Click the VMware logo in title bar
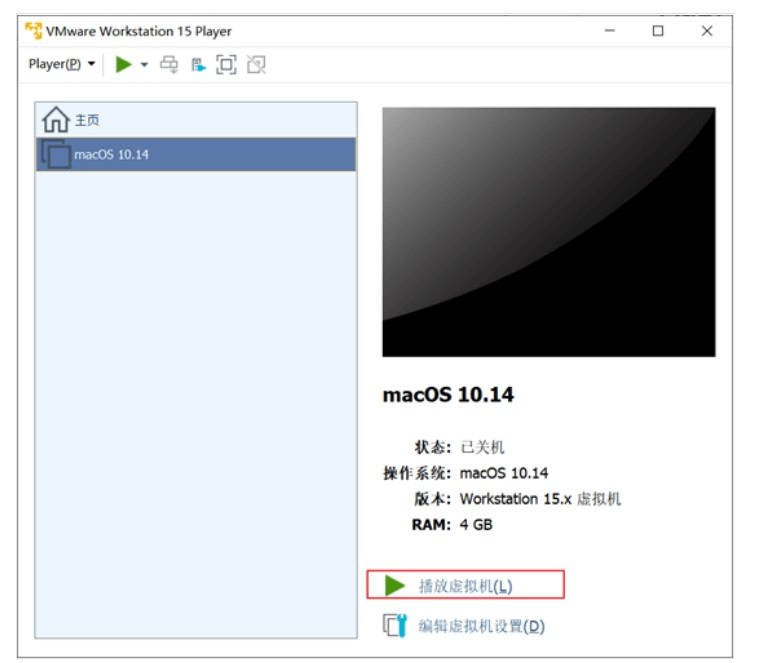This screenshot has width=758, height=663. [33, 31]
